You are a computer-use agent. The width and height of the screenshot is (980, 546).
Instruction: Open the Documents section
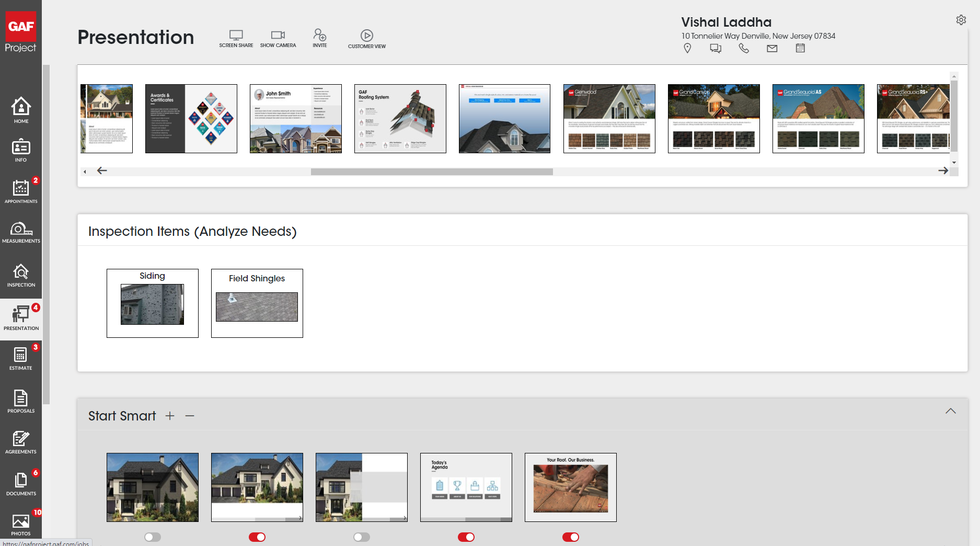(21, 484)
